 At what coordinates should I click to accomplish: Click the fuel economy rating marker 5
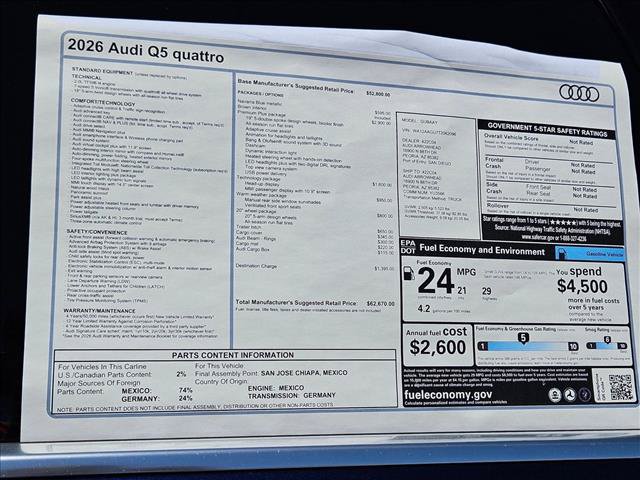(x=523, y=338)
